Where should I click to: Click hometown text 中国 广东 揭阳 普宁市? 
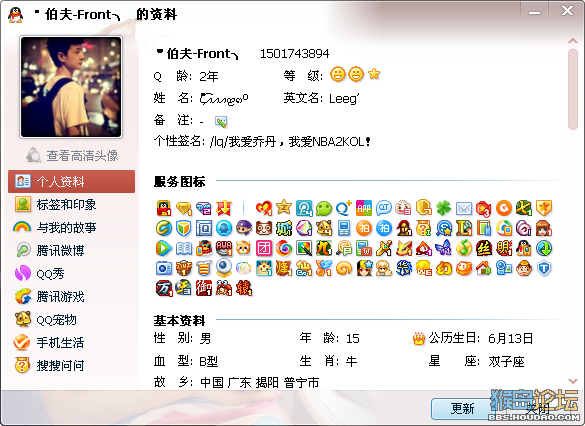click(260, 382)
